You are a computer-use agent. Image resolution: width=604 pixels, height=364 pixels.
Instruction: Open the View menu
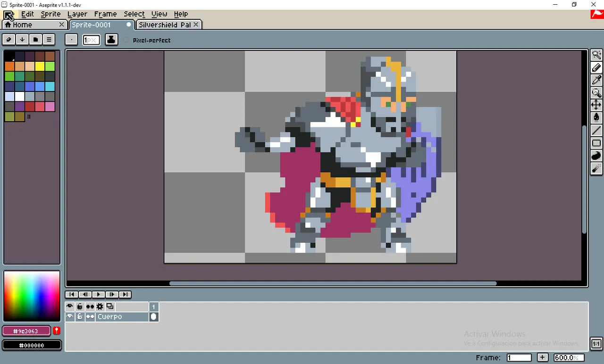point(159,14)
